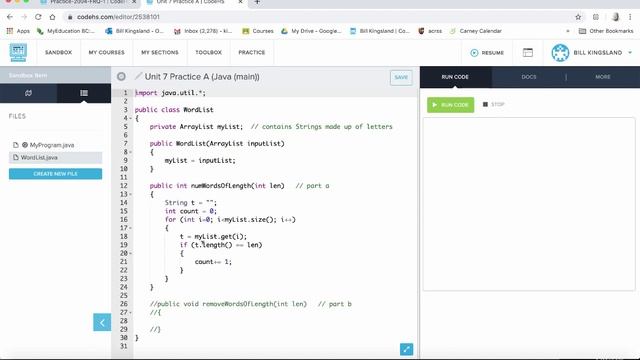Click code line 'count+= 1;'
This screenshot has width=640, height=360.
(x=213, y=262)
